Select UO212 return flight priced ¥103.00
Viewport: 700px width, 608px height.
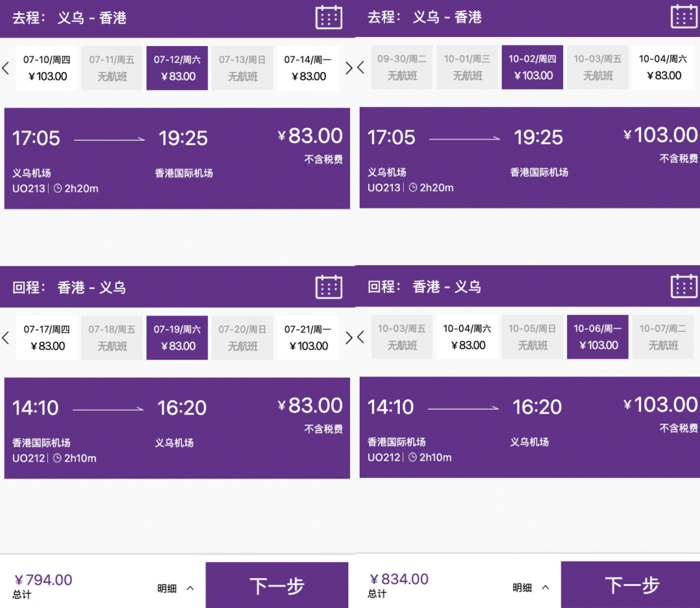(530, 427)
